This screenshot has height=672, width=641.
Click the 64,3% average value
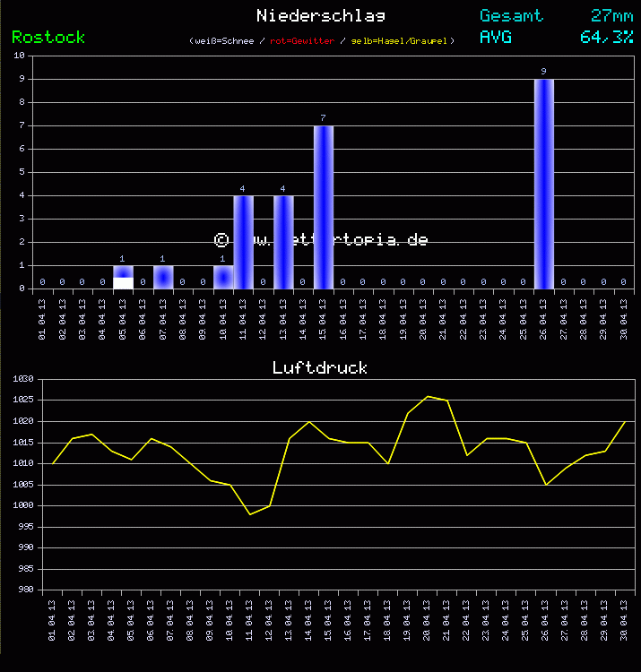click(x=607, y=37)
